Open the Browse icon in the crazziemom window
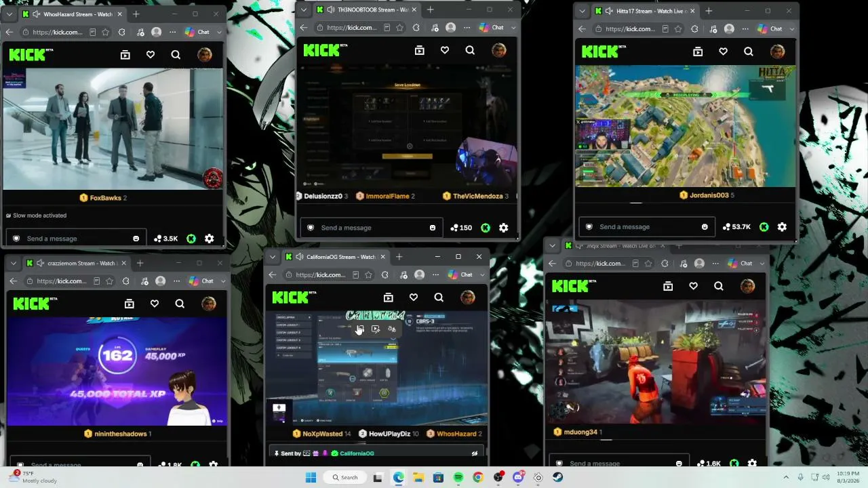 (x=130, y=304)
